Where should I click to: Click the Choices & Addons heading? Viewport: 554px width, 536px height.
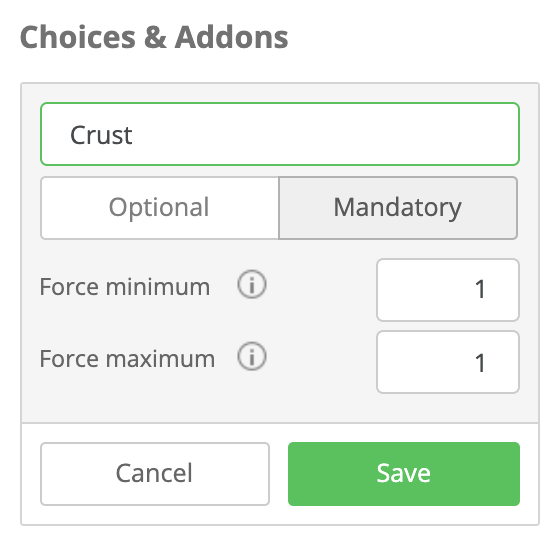pyautogui.click(x=154, y=37)
